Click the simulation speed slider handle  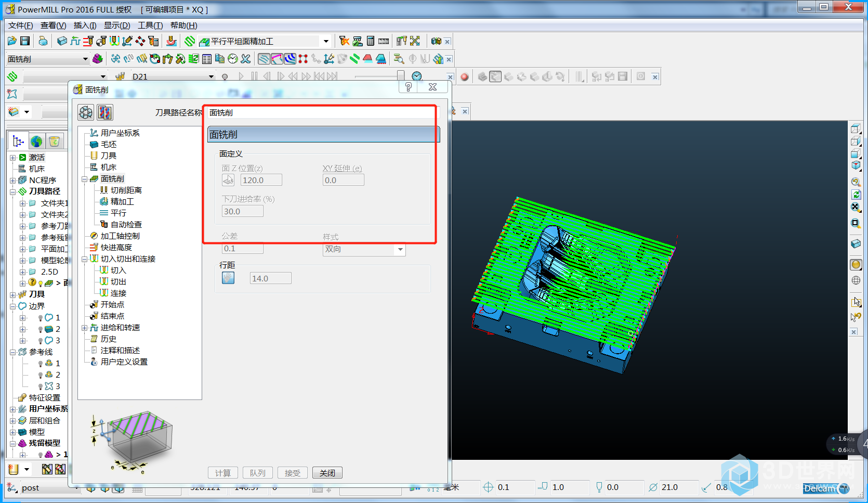tap(401, 75)
